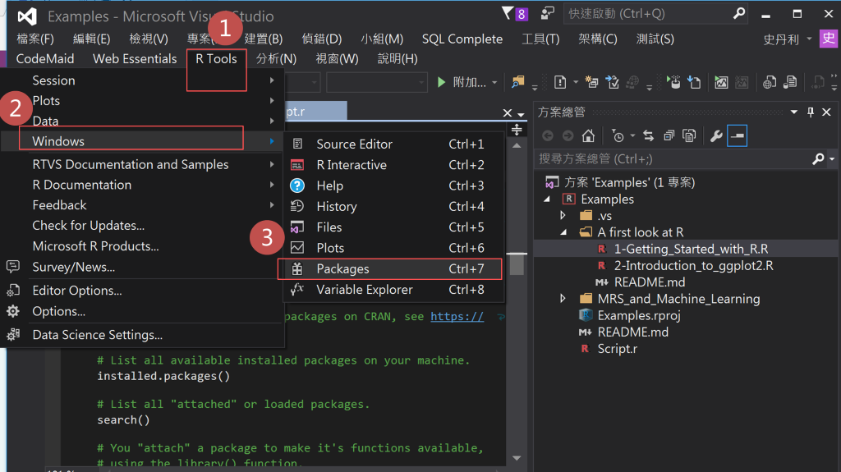This screenshot has height=472, width=841.
Task: Select Examples.rproj in Solution Explorer
Action: (x=639, y=315)
